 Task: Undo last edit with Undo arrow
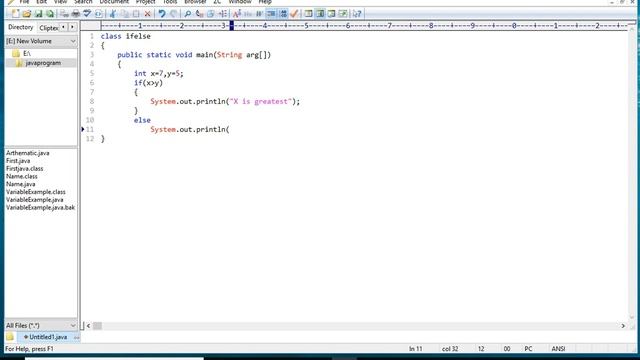coord(162,14)
